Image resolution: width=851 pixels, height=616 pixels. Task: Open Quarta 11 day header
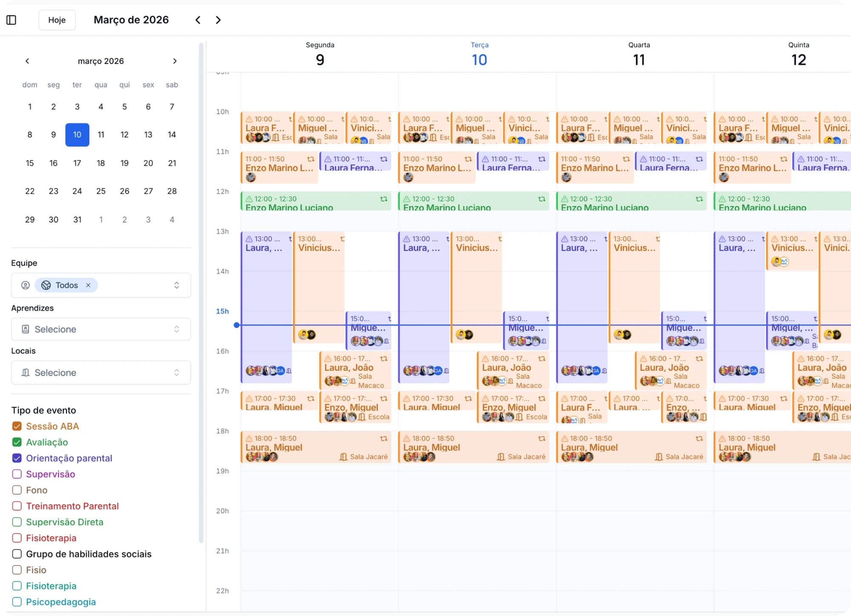tap(639, 54)
